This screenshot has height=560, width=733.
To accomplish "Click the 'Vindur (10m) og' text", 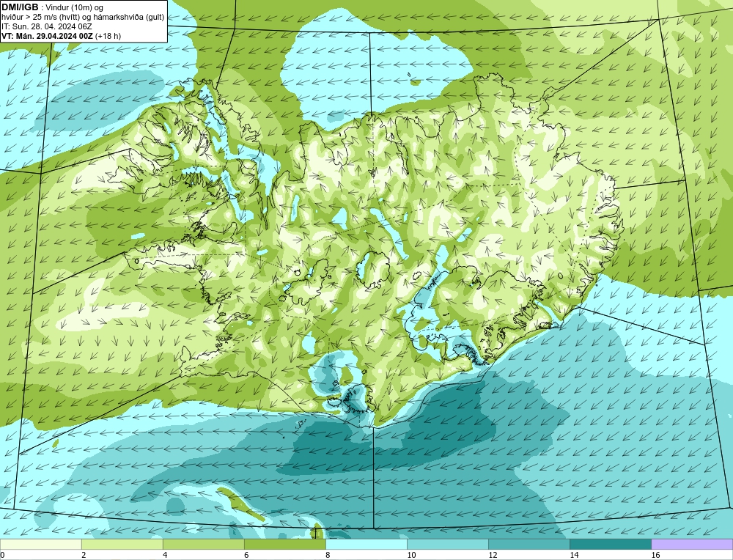I will point(75,8).
